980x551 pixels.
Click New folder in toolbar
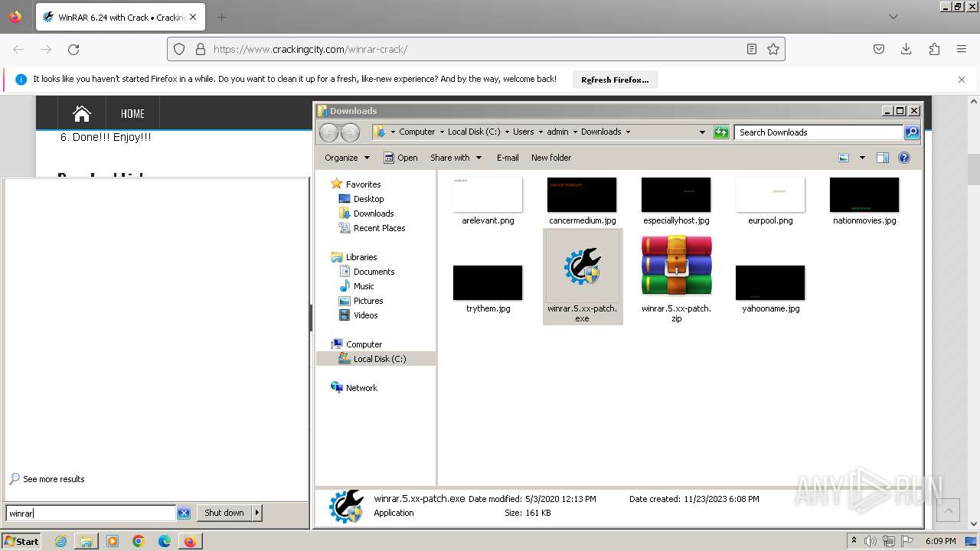[x=551, y=158]
